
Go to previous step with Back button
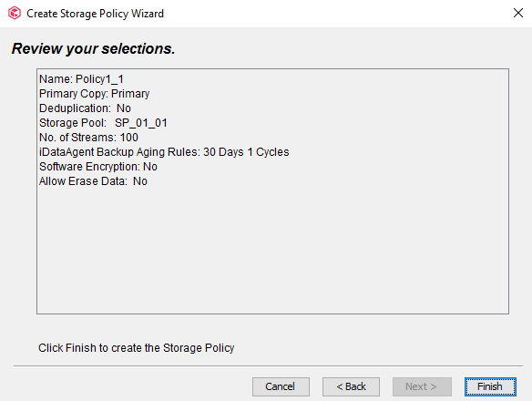[351, 386]
